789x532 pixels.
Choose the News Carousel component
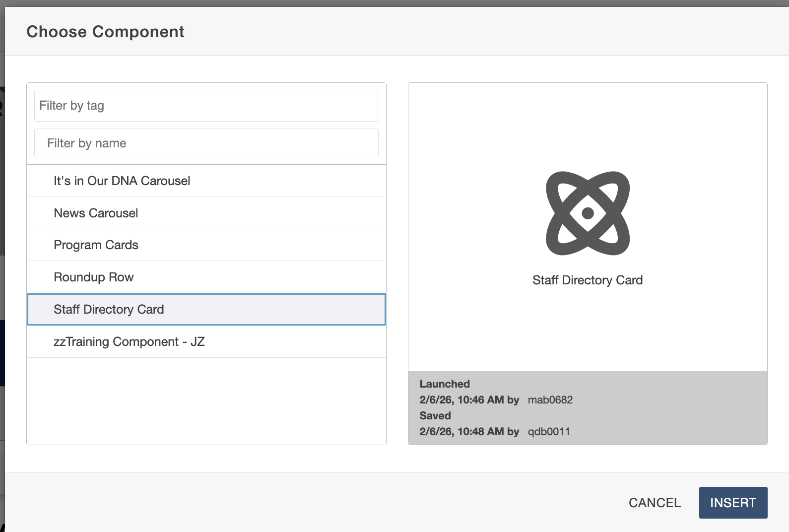click(x=96, y=213)
